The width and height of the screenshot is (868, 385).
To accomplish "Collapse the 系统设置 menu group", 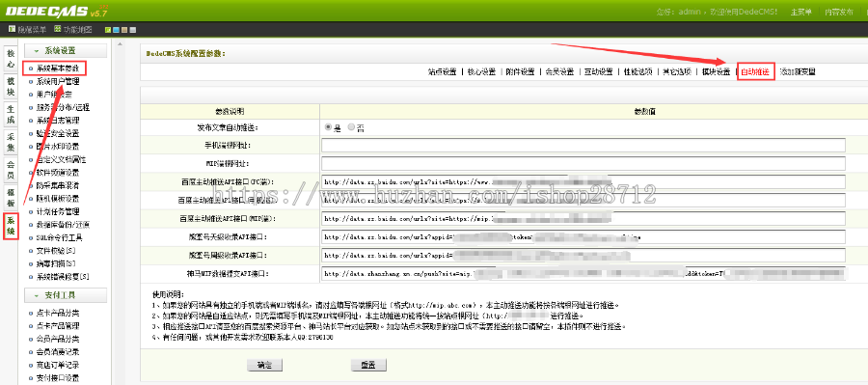I will coord(66,50).
